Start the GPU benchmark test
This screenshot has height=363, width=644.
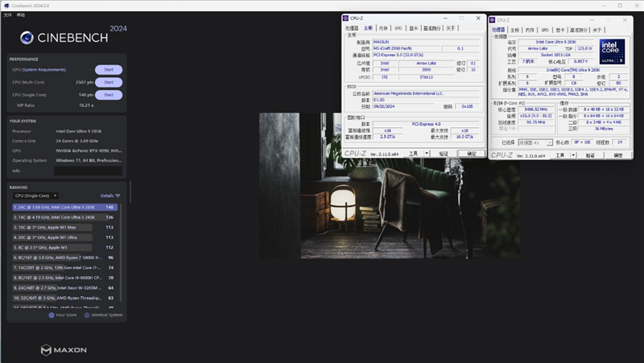[109, 69]
